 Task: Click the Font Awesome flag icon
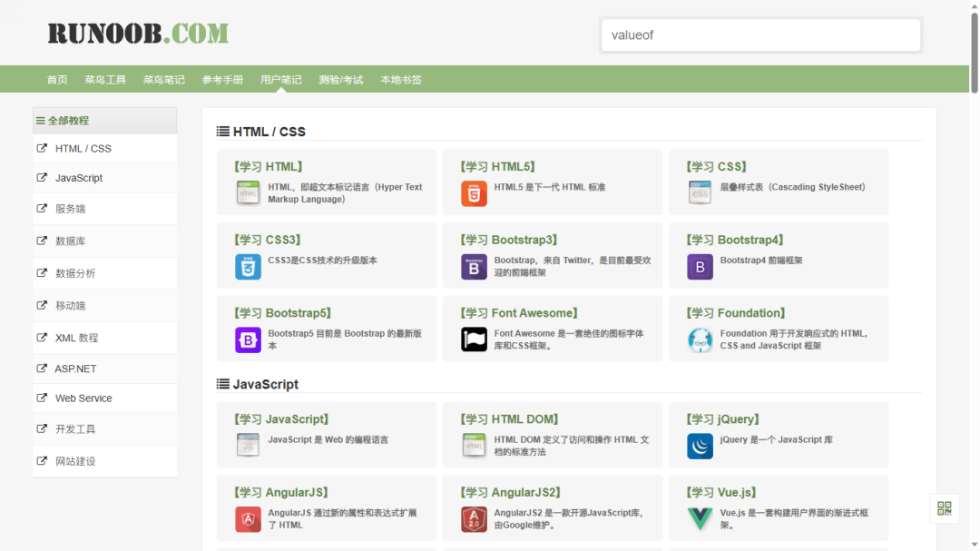[x=474, y=339]
